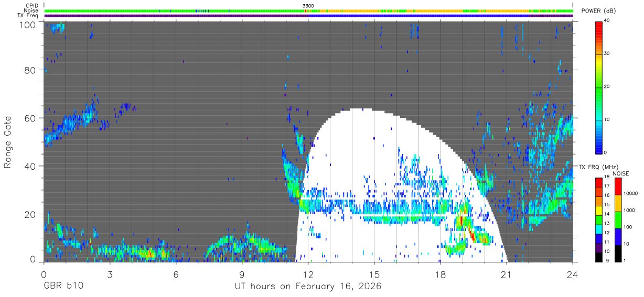This screenshot has width=644, height=297.
Task: Click the 'TX Freq' row label
Action: coord(28,16)
